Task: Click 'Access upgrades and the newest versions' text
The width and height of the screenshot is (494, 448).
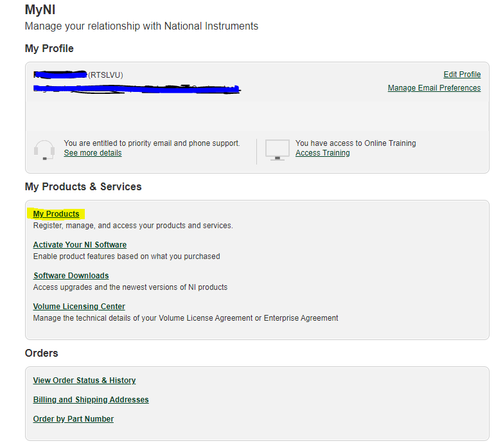Action: click(x=130, y=287)
